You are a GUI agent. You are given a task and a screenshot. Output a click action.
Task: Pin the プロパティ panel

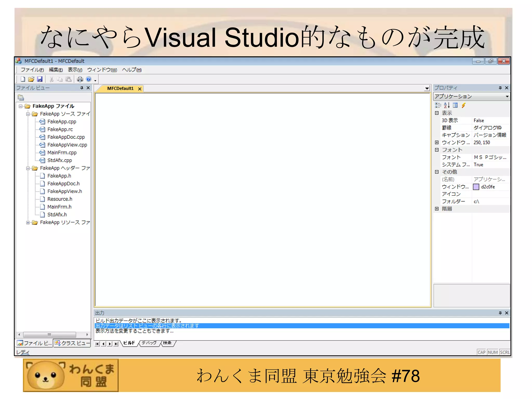coord(500,88)
